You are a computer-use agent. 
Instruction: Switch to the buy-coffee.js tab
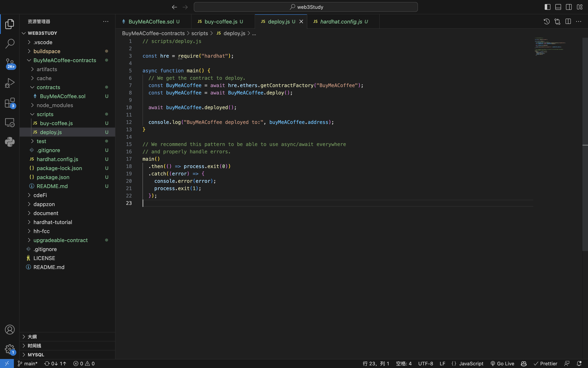(223, 21)
